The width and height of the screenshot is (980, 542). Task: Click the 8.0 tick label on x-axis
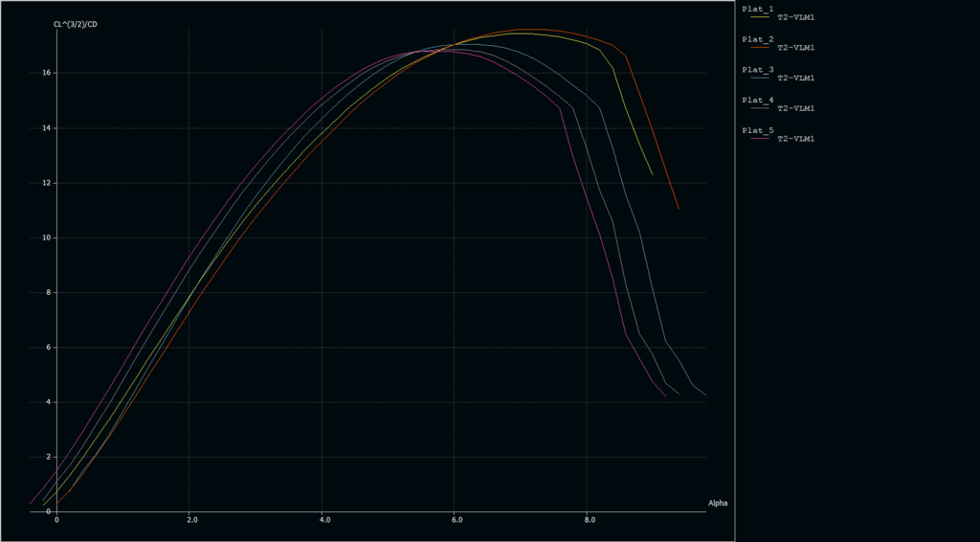(x=590, y=520)
